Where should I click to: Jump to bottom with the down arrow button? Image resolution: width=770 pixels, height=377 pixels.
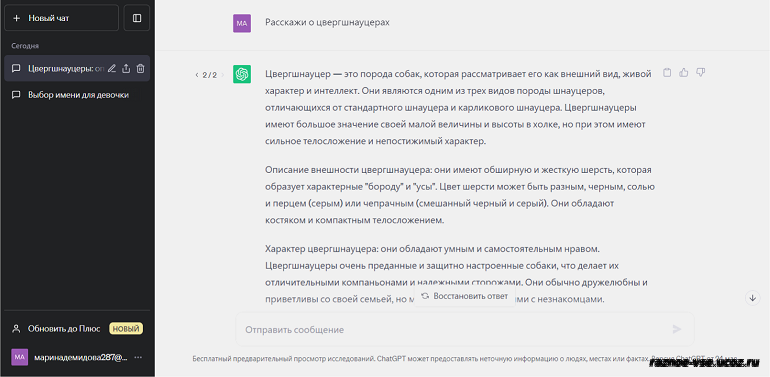pyautogui.click(x=752, y=298)
